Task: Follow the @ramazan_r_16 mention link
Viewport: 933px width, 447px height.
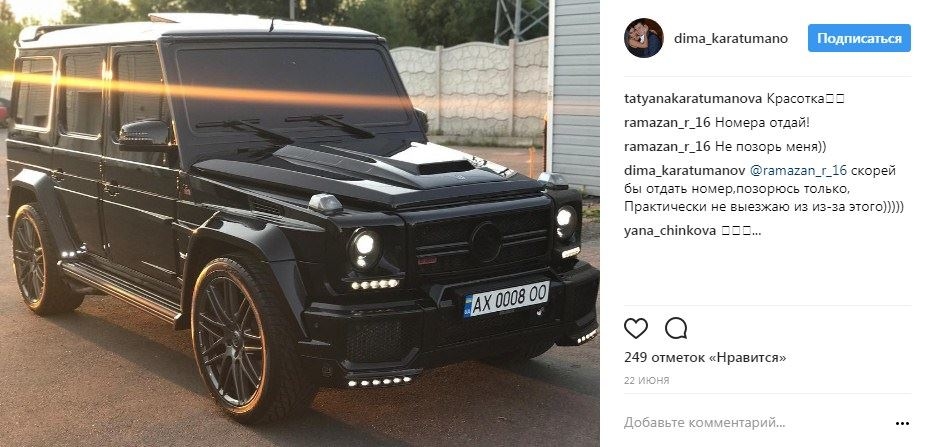Action: (798, 171)
